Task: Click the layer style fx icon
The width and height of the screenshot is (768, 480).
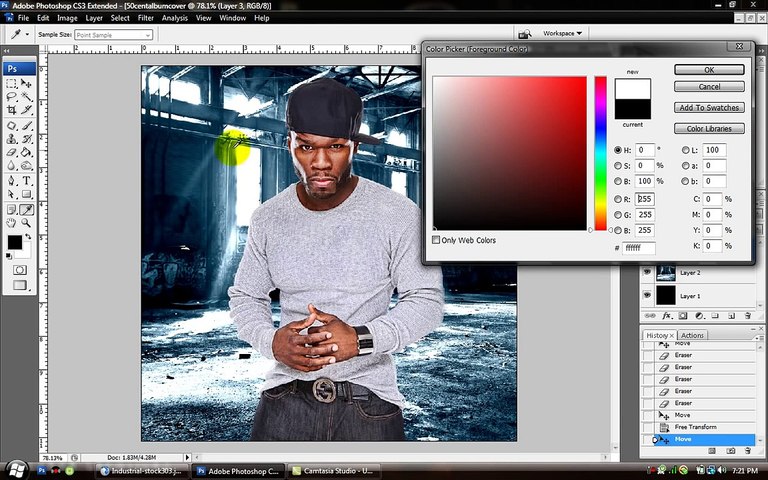Action: [665, 315]
